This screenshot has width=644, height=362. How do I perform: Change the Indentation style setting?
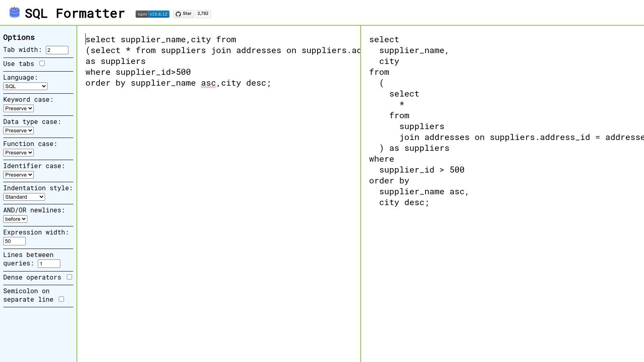[x=24, y=197]
